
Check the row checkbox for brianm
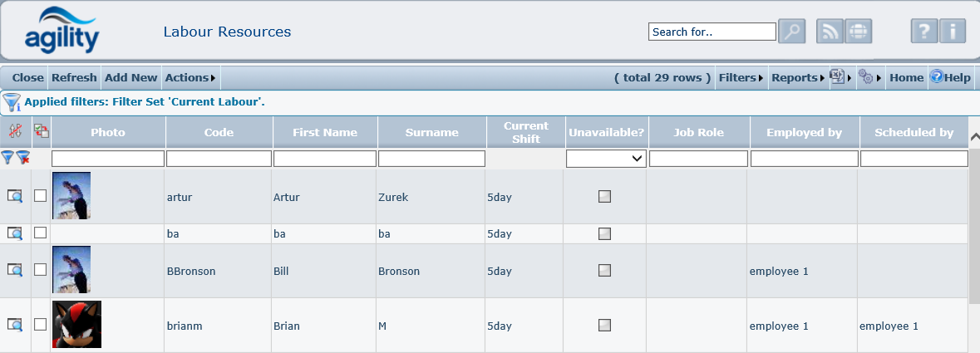coord(41,325)
